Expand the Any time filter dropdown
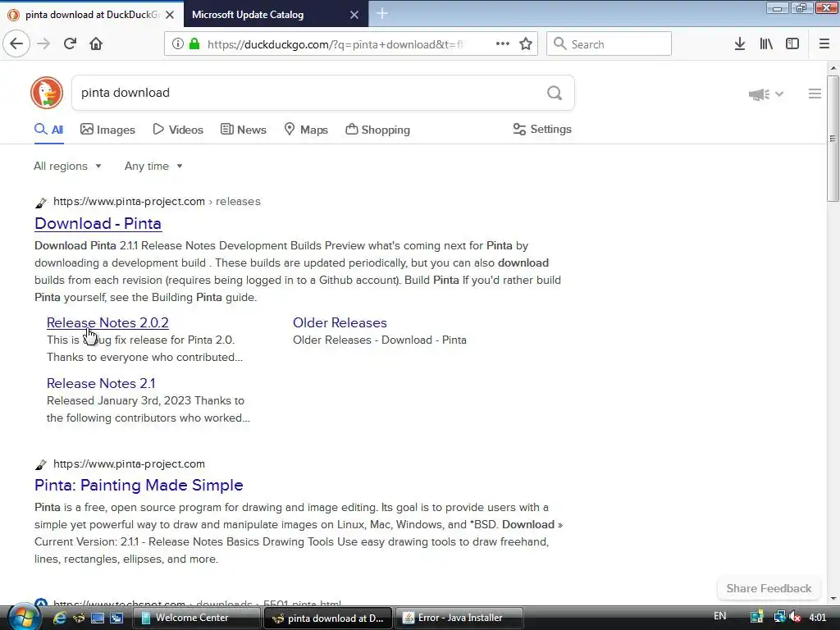The width and height of the screenshot is (840, 630). click(153, 166)
